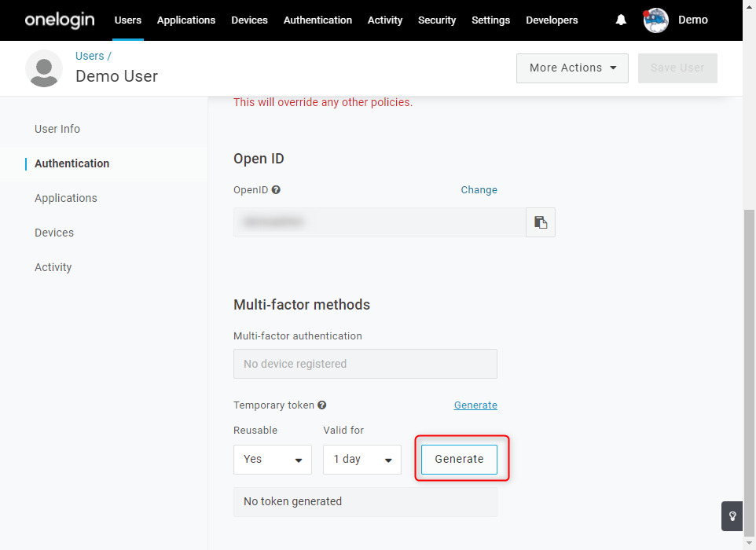
Task: Click the blurred OpenID value field
Action: click(380, 222)
